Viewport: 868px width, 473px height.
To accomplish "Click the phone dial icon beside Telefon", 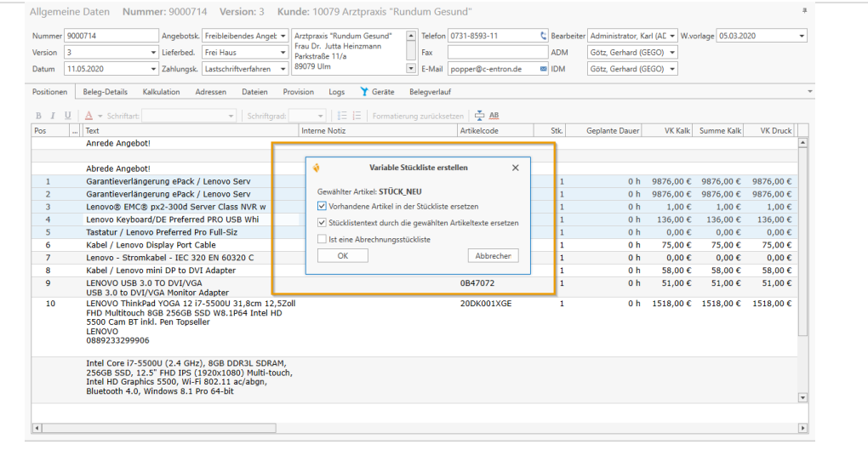I will [x=544, y=37].
